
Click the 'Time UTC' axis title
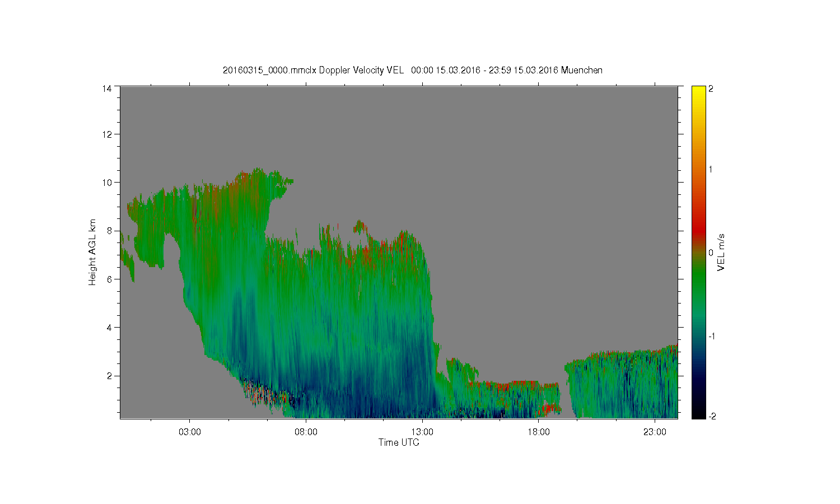click(399, 442)
